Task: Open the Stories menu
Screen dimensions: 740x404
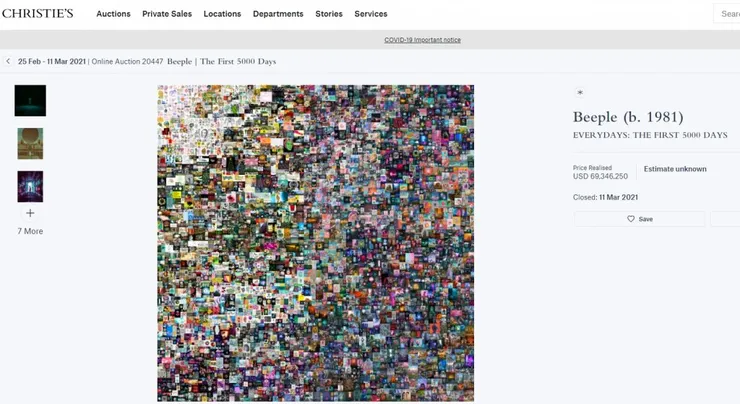Action: pos(329,14)
